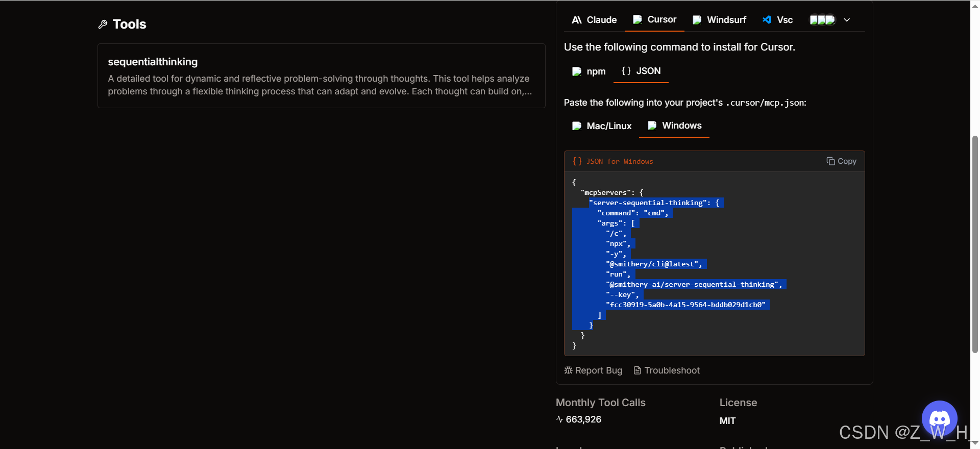Open the Troubleshoot link
The width and height of the screenshot is (980, 449).
click(667, 370)
